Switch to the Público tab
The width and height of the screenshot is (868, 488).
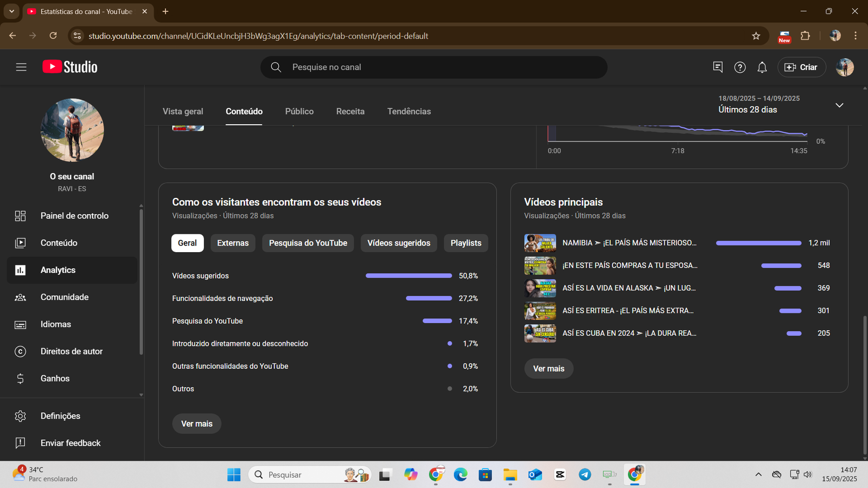point(299,111)
